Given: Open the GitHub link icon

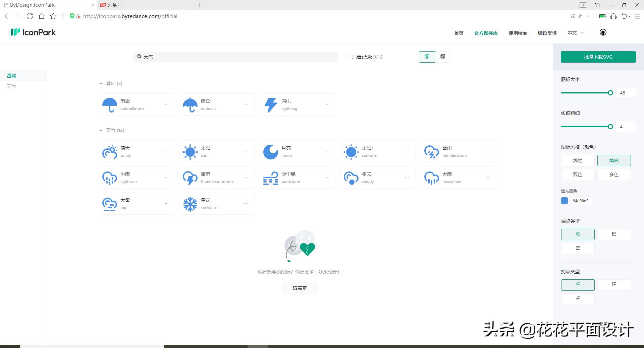Looking at the screenshot, I should tap(603, 32).
